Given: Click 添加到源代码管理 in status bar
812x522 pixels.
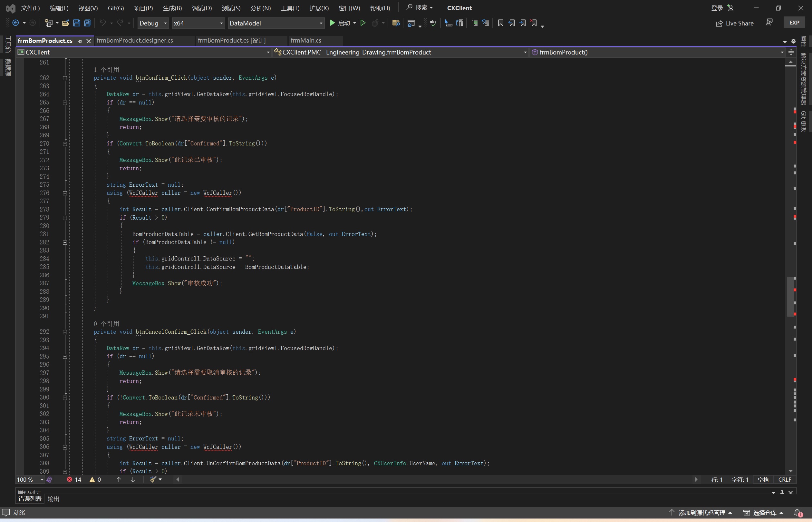Looking at the screenshot, I should 701,513.
